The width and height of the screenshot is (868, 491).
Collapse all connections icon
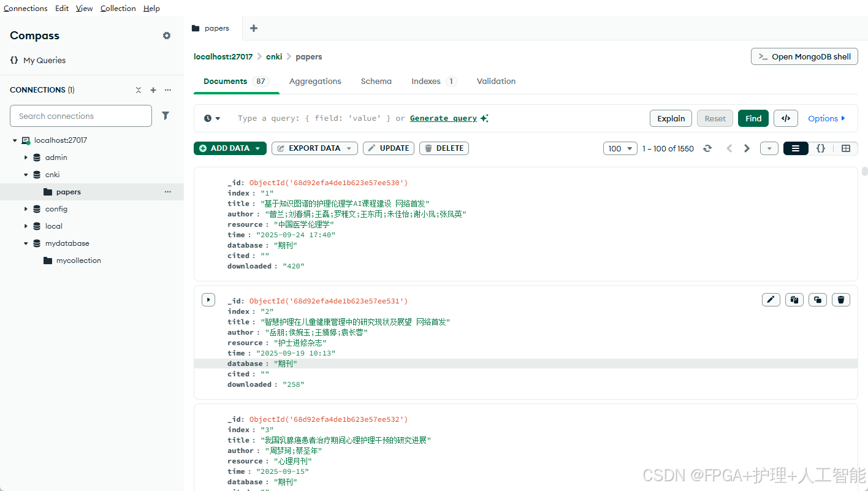139,90
